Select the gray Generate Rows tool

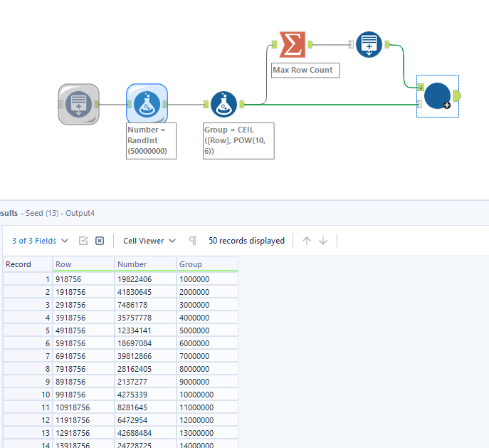(x=78, y=104)
